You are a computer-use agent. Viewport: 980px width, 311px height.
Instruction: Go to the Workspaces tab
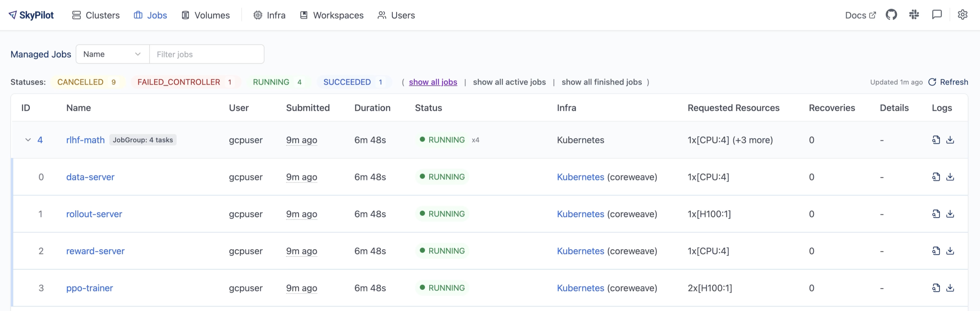[332, 15]
